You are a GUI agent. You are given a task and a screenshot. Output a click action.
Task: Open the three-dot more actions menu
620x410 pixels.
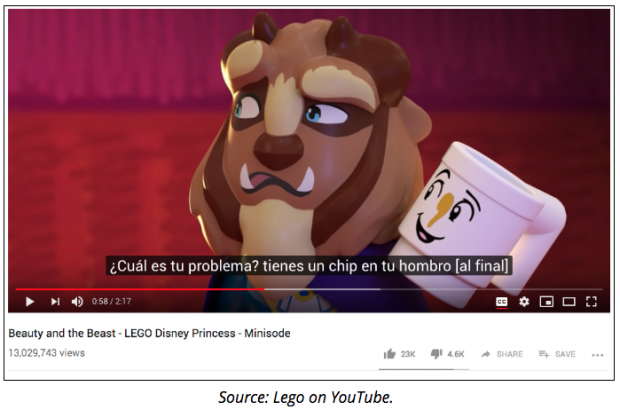click(597, 355)
